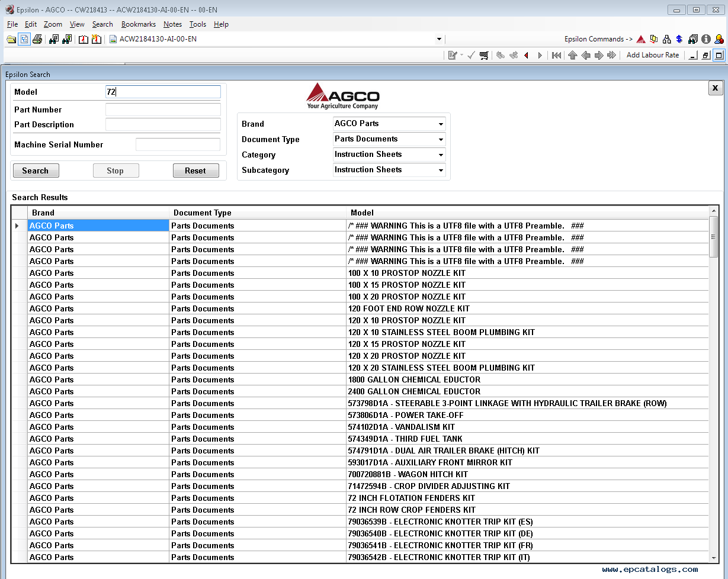Click the Reset button

coord(195,171)
